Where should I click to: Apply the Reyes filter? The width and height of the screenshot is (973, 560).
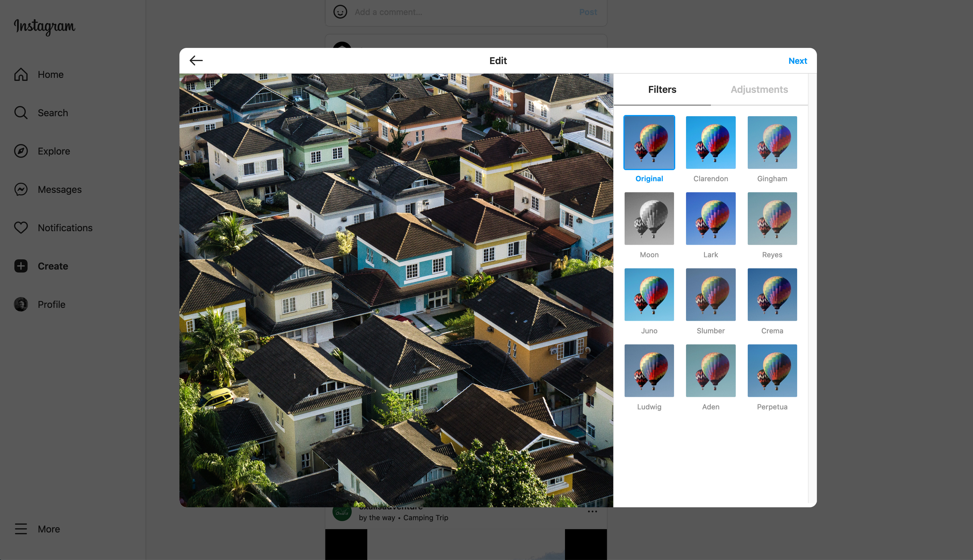pyautogui.click(x=772, y=219)
